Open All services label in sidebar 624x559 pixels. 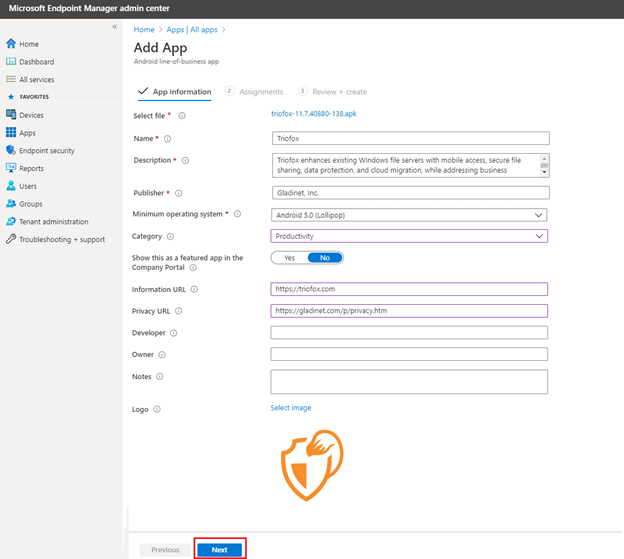click(37, 80)
